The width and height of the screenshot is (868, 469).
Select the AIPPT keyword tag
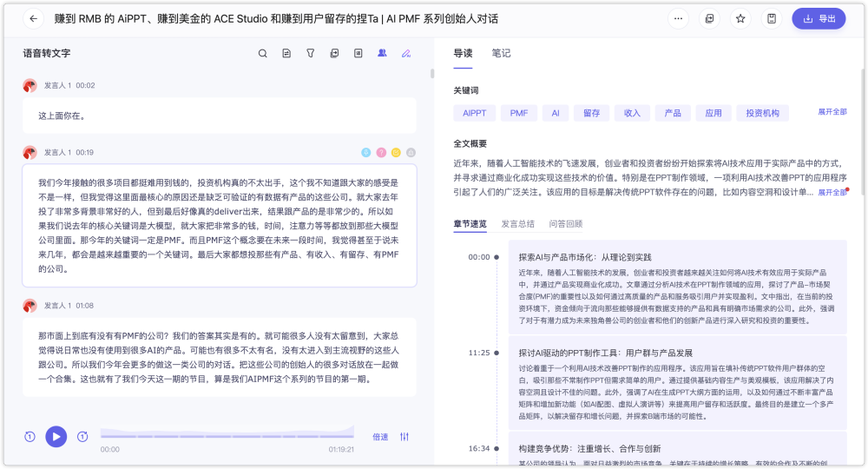click(x=474, y=113)
